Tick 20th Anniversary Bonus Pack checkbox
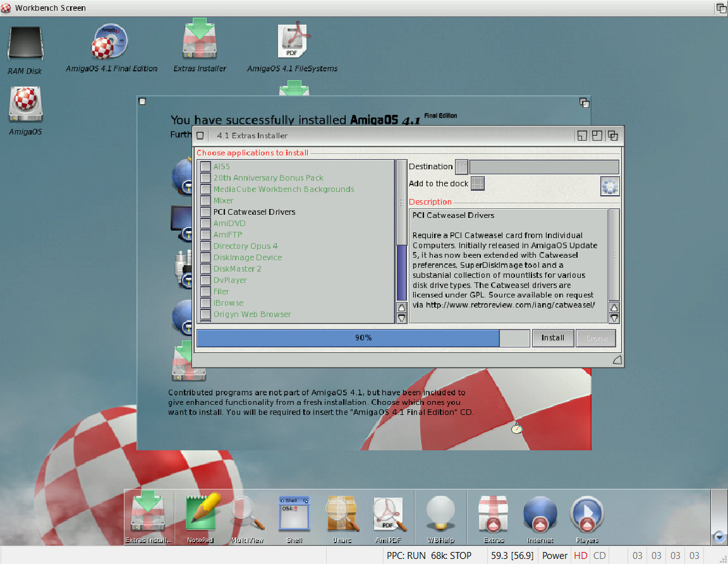Viewport: 728px width, 564px height. tap(205, 177)
